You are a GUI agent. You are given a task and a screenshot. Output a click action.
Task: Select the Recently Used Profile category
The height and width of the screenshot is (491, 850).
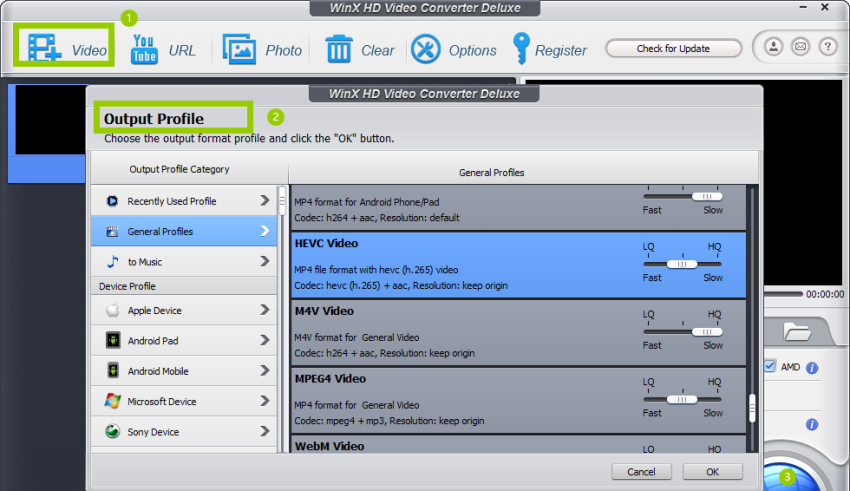click(x=184, y=201)
